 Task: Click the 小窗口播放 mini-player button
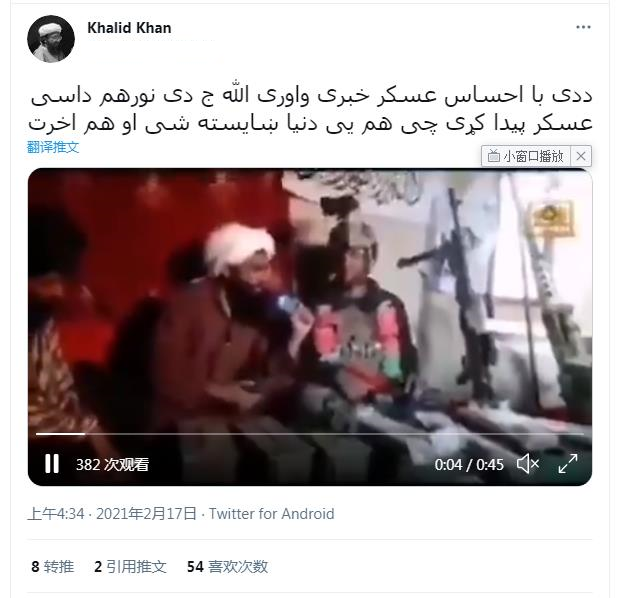tap(526, 156)
